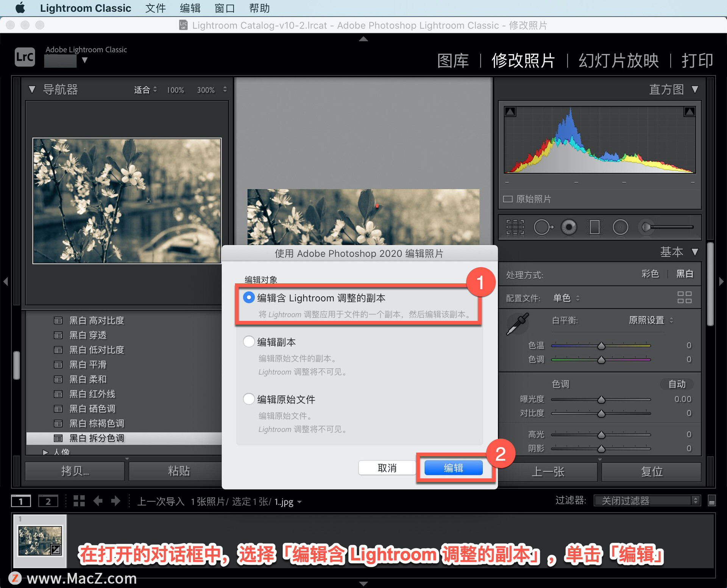727x588 pixels.
Task: Select 编辑含 Lightroom 调整的副本 option
Action: point(248,298)
